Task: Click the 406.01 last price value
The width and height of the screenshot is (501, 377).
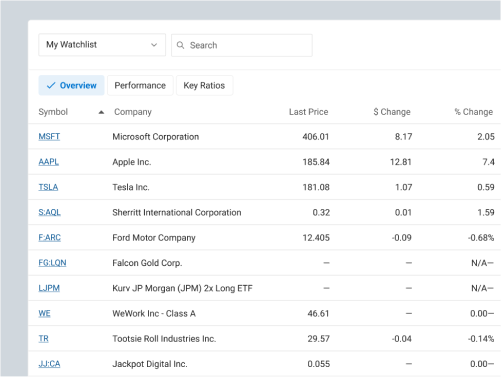Action: (x=316, y=137)
